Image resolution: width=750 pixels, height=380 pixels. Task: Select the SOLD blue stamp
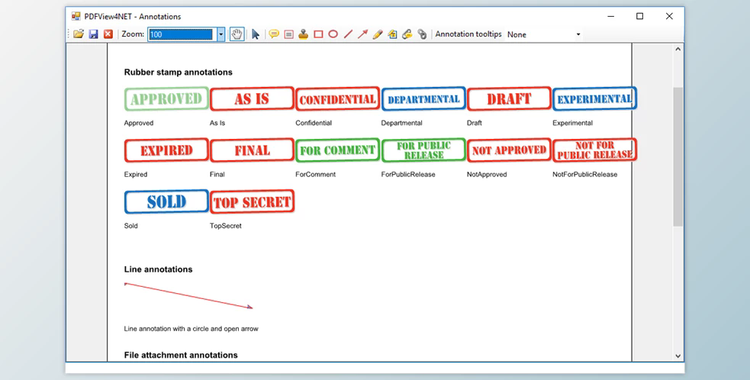pos(166,201)
